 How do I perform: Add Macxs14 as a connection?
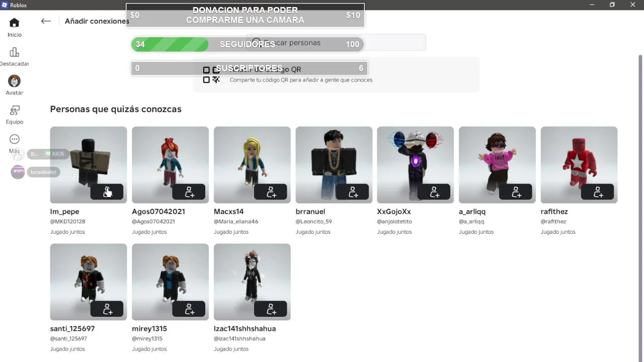(x=271, y=192)
